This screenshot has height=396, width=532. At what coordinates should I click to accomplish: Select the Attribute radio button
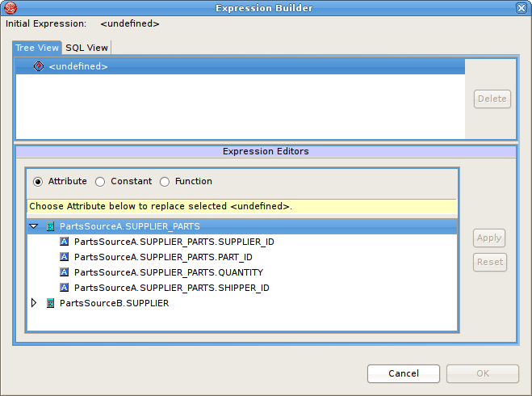[38, 182]
